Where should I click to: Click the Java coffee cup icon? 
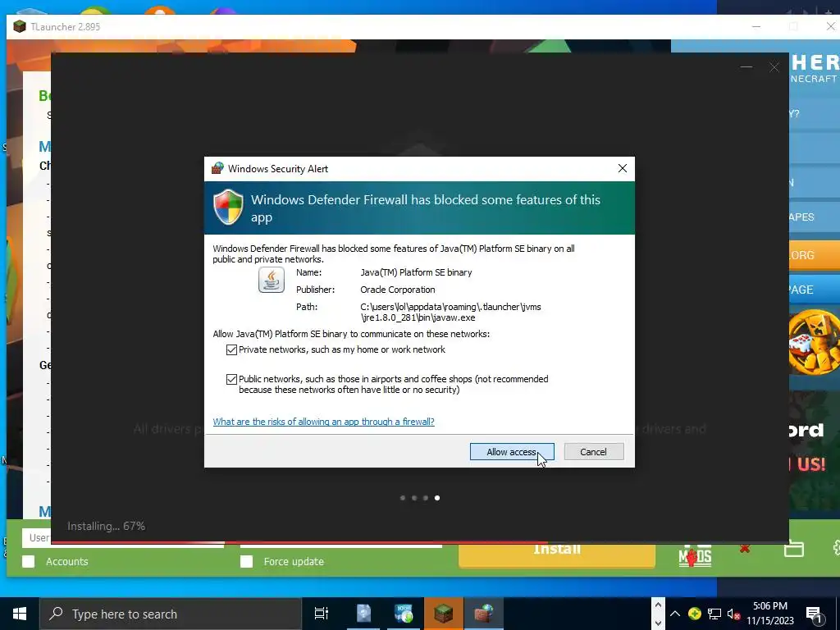point(271,281)
